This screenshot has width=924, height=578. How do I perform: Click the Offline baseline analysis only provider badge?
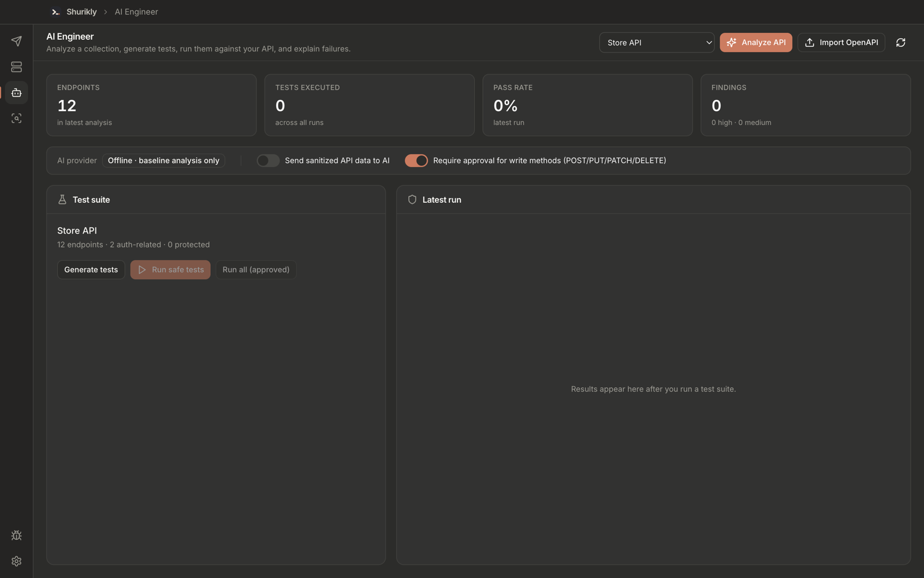click(163, 161)
